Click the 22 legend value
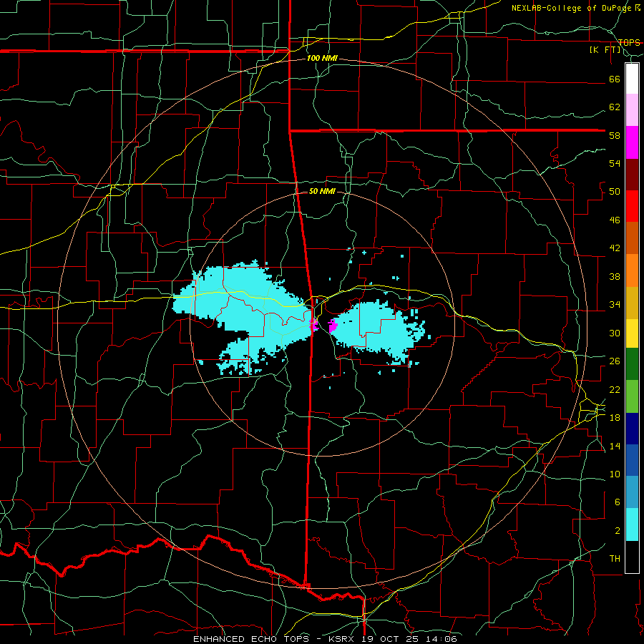Viewport: 644px width, 644px height. 615,389
